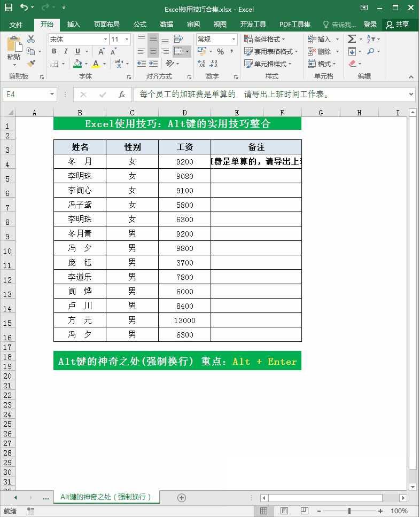The width and height of the screenshot is (420, 517).
Task: Click the Borders icon
Action: pos(54,64)
